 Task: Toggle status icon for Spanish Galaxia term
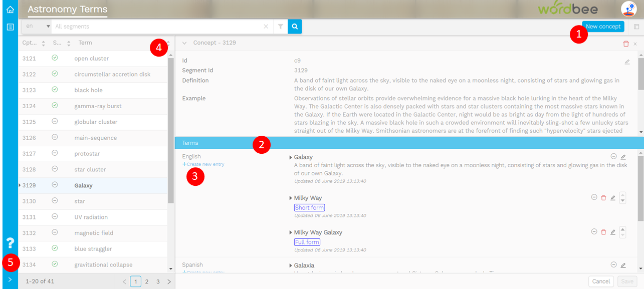click(613, 265)
